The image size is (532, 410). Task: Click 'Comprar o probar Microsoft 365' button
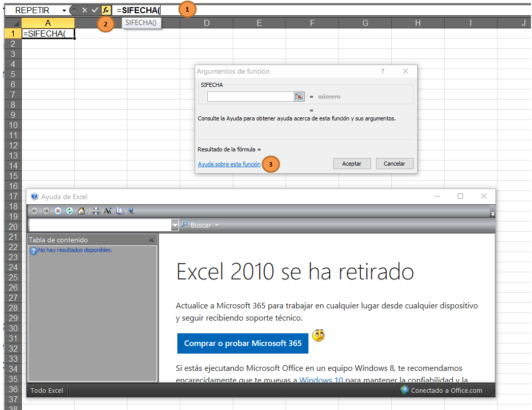tap(242, 343)
